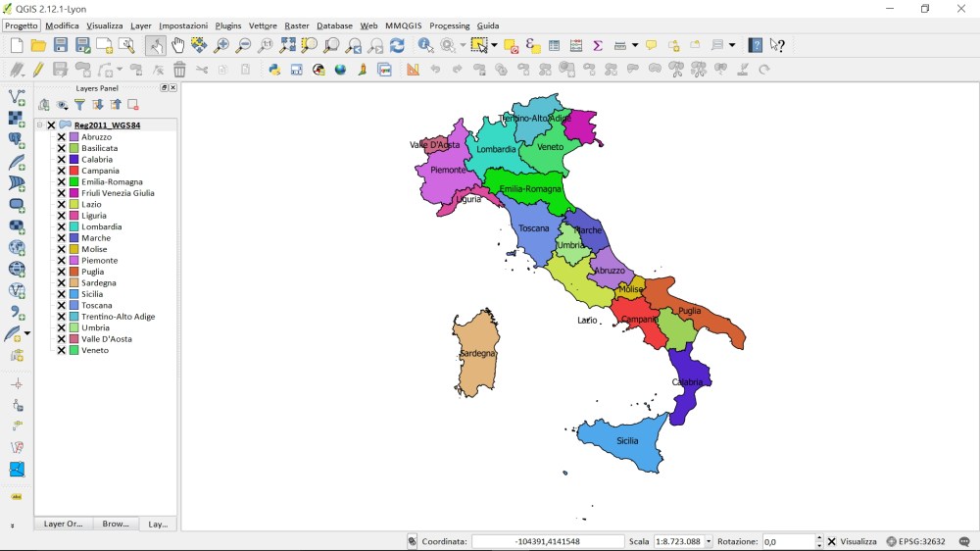Click the EPSG:32632 CRS button
This screenshot has height=551, width=980.
[915, 541]
